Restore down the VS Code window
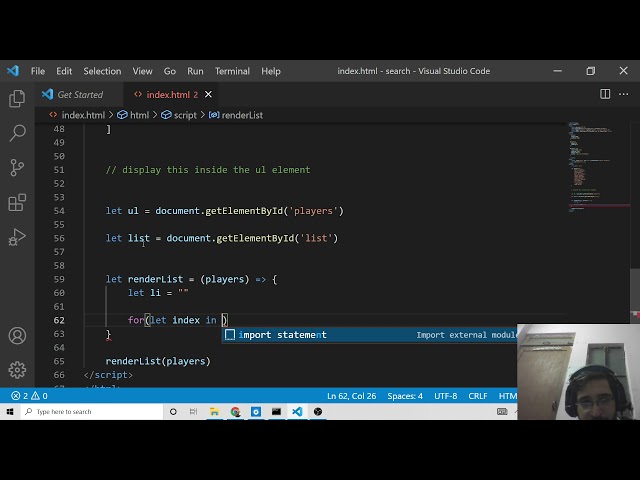Viewport: 640px width, 480px height. pyautogui.click(x=591, y=71)
